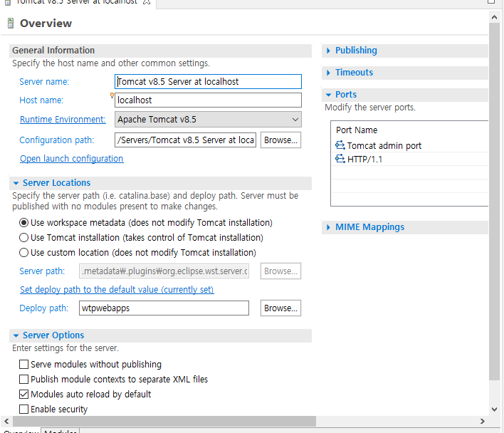
Task: Select the Overview bottom tab
Action: coord(21,431)
